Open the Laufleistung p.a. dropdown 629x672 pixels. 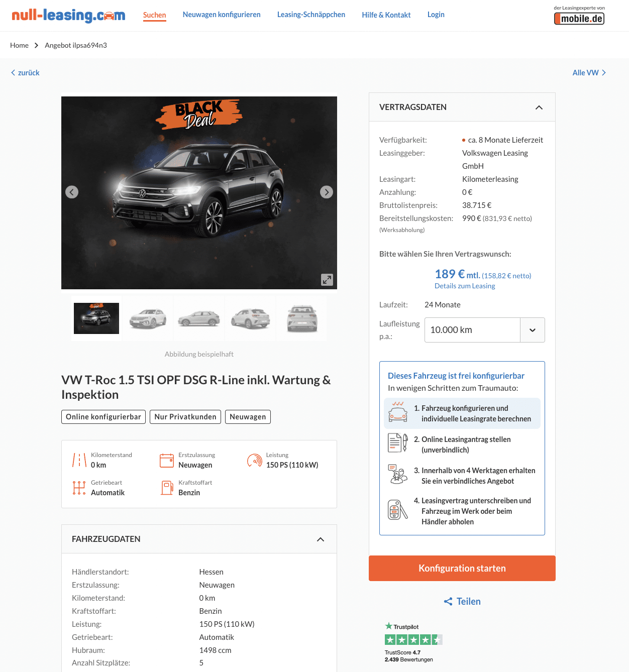coord(485,330)
